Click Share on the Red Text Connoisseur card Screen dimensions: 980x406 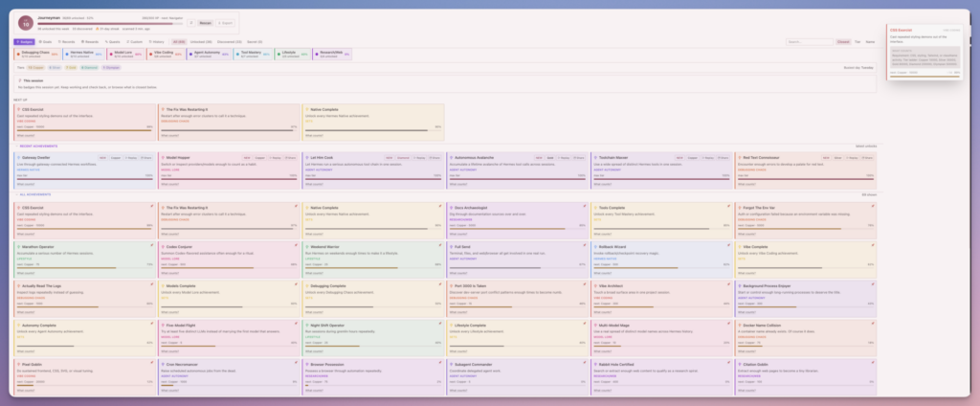point(866,158)
